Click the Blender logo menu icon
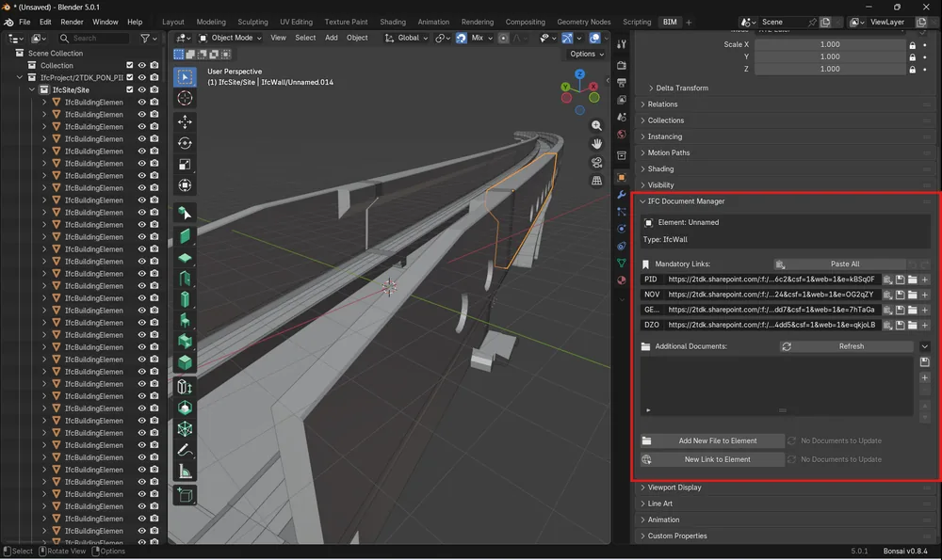This screenshot has height=560, width=942. tap(8, 23)
